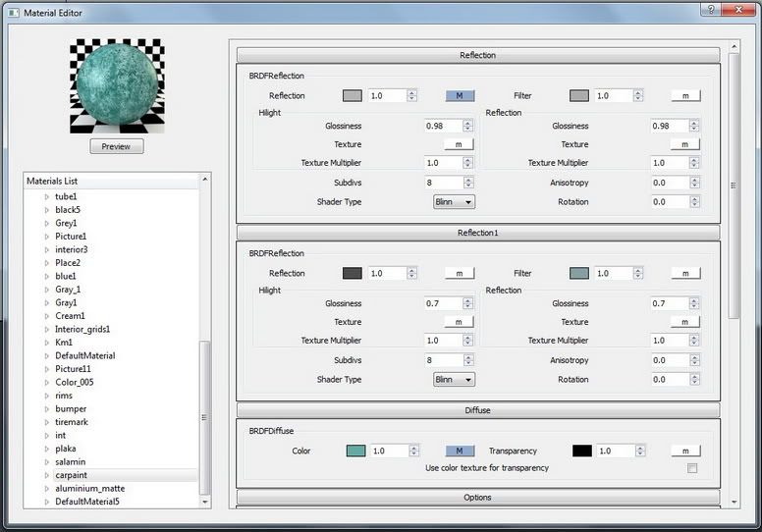Expand the tube1 material tree item
This screenshot has height=532, width=762.
tap(47, 196)
